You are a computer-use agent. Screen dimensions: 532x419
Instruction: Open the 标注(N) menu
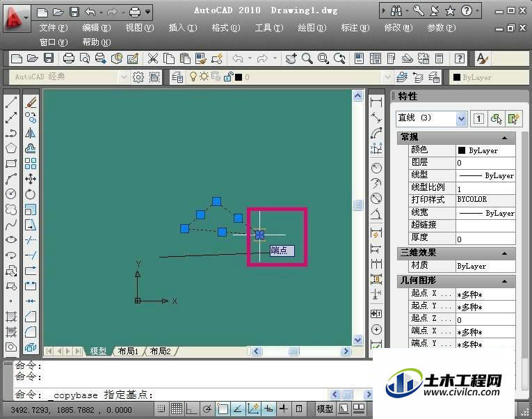355,28
